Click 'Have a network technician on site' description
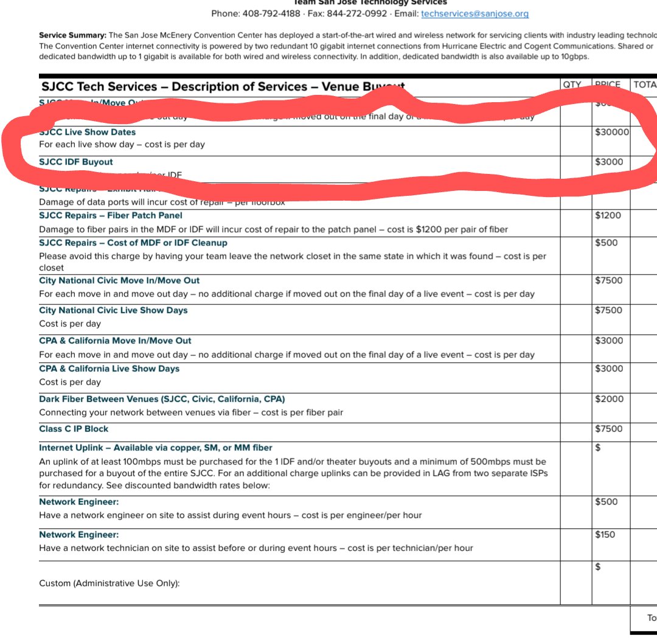The height and width of the screenshot is (644, 657). pos(256,548)
